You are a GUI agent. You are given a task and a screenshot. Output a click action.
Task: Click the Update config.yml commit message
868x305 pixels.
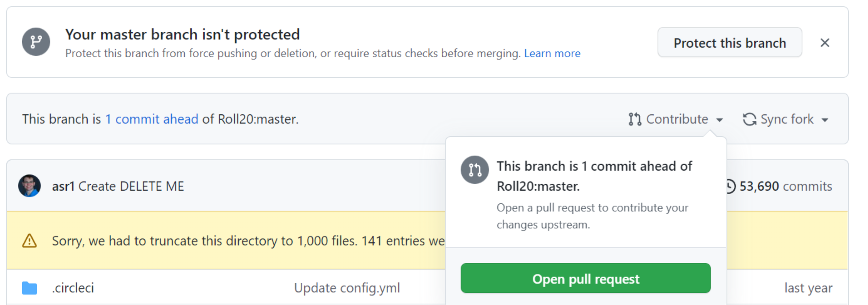pyautogui.click(x=347, y=287)
